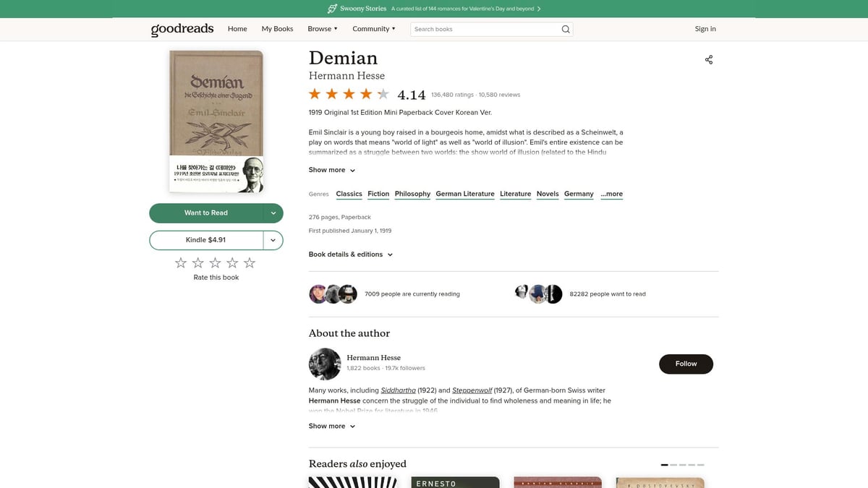Click Sign in link
868x488 pixels.
[705, 29]
